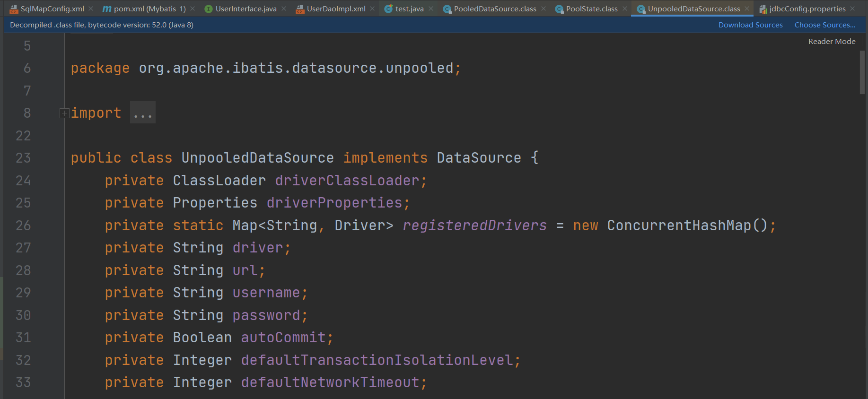This screenshot has height=399, width=868.
Task: Toggle Reader Mode in the editor
Action: coord(832,42)
